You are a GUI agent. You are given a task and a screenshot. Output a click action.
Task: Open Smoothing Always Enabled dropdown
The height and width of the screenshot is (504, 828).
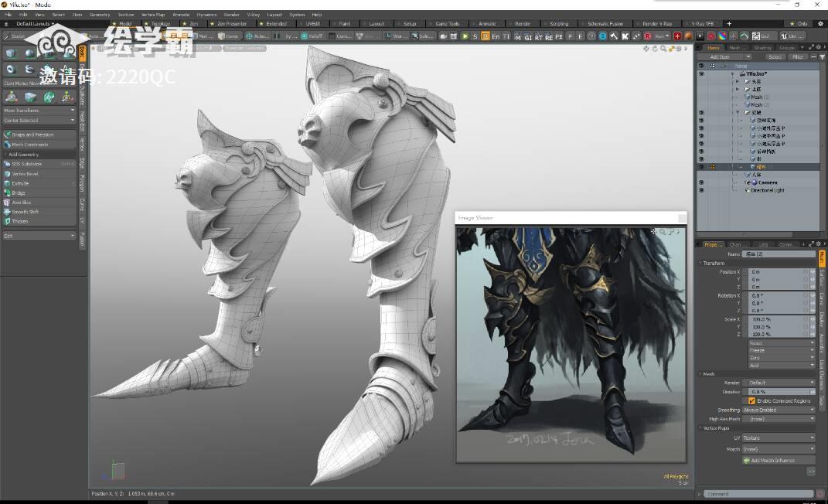coord(779,410)
